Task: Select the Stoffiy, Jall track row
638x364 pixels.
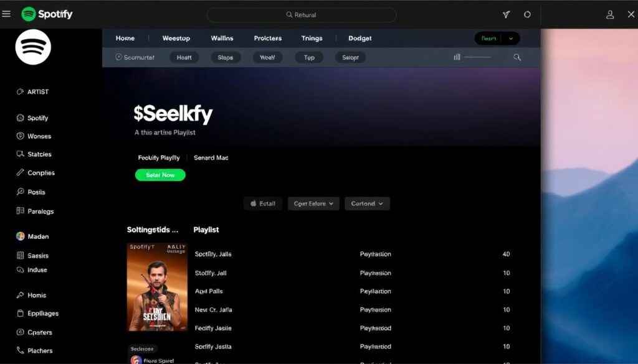Action: [353, 273]
